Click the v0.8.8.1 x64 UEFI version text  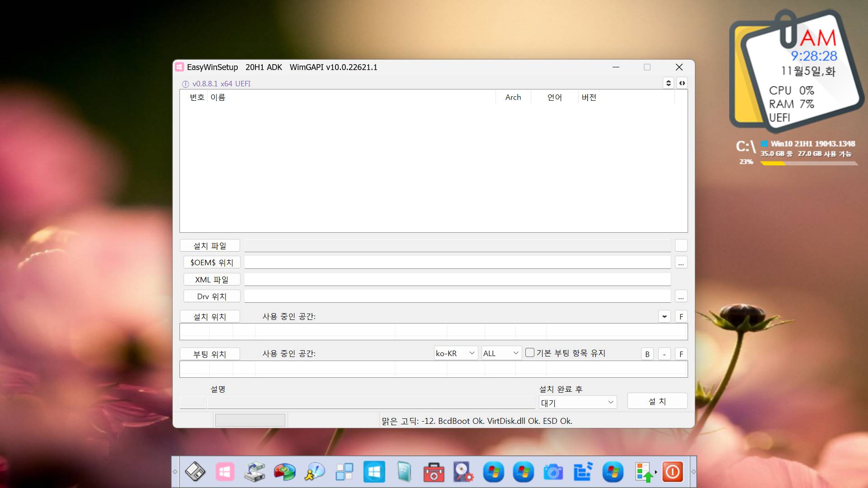pos(222,84)
